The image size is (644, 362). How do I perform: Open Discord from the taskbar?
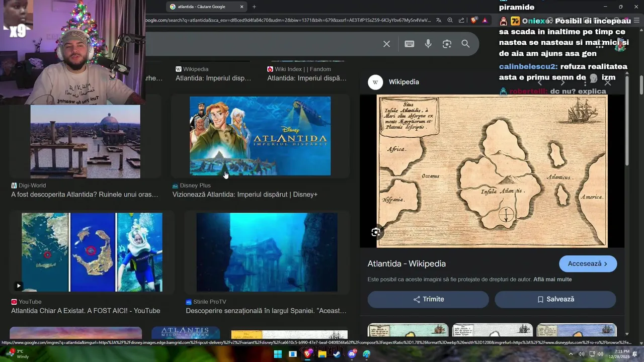click(x=352, y=354)
